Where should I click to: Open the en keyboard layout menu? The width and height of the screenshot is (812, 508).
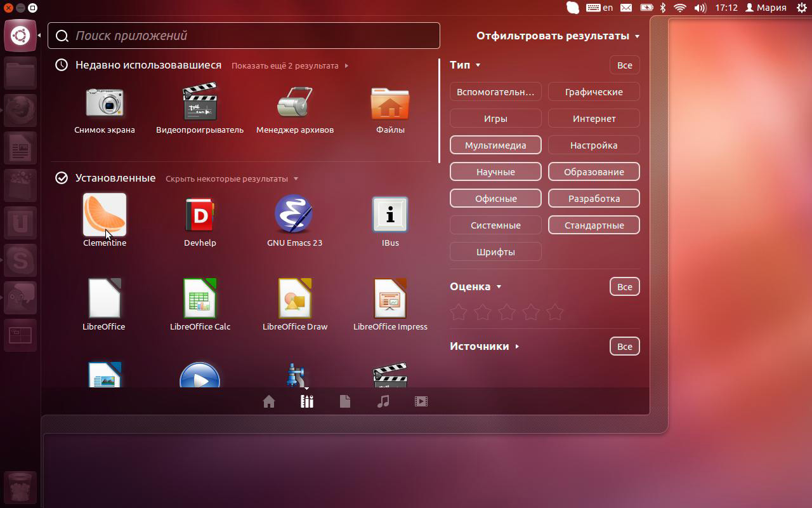(x=600, y=8)
